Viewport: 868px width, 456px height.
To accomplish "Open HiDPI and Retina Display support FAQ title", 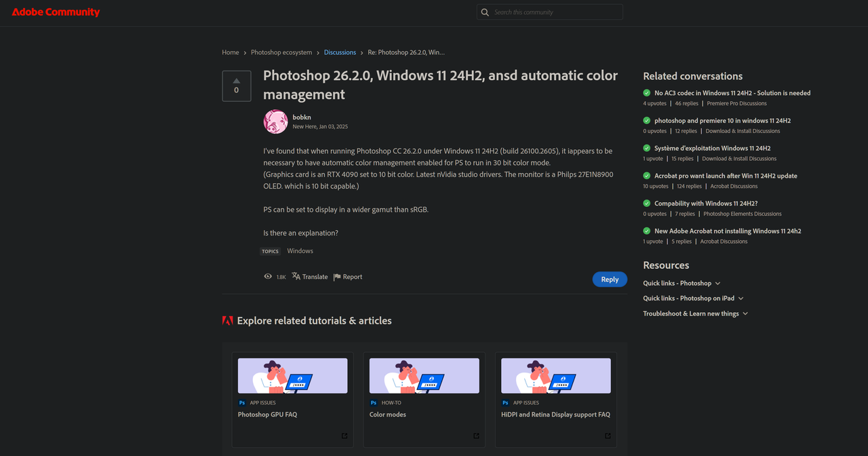I will click(555, 415).
